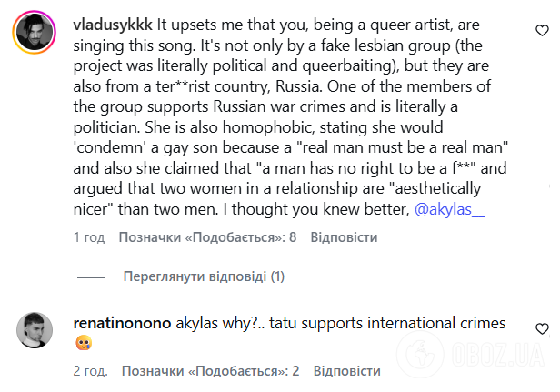Open the renatinonono username link
This screenshot has height=392, width=560.
coord(122,323)
